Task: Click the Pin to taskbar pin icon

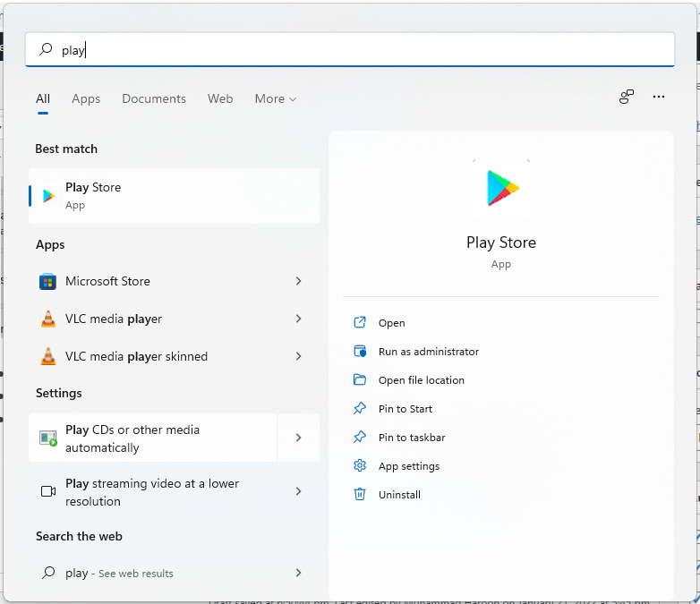Action: [x=359, y=437]
